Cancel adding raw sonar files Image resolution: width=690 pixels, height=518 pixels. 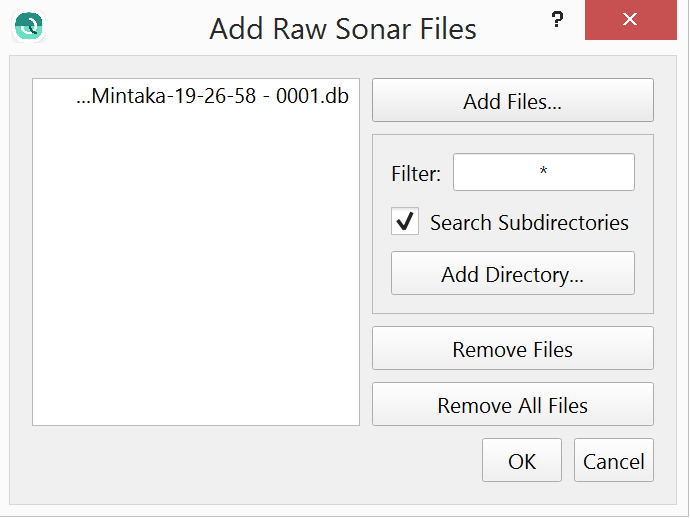point(613,460)
